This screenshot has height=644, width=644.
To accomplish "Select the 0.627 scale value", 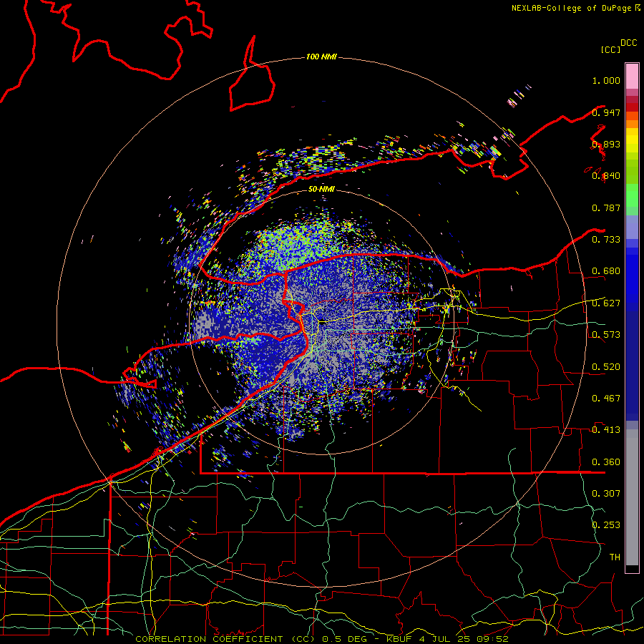I will coord(606,303).
